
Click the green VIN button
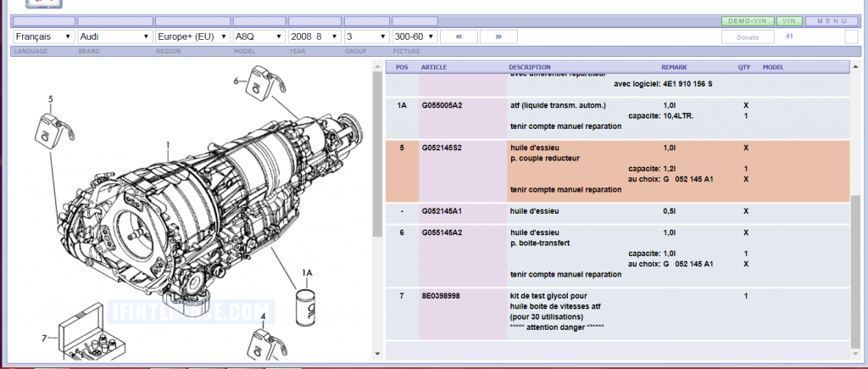click(x=789, y=20)
